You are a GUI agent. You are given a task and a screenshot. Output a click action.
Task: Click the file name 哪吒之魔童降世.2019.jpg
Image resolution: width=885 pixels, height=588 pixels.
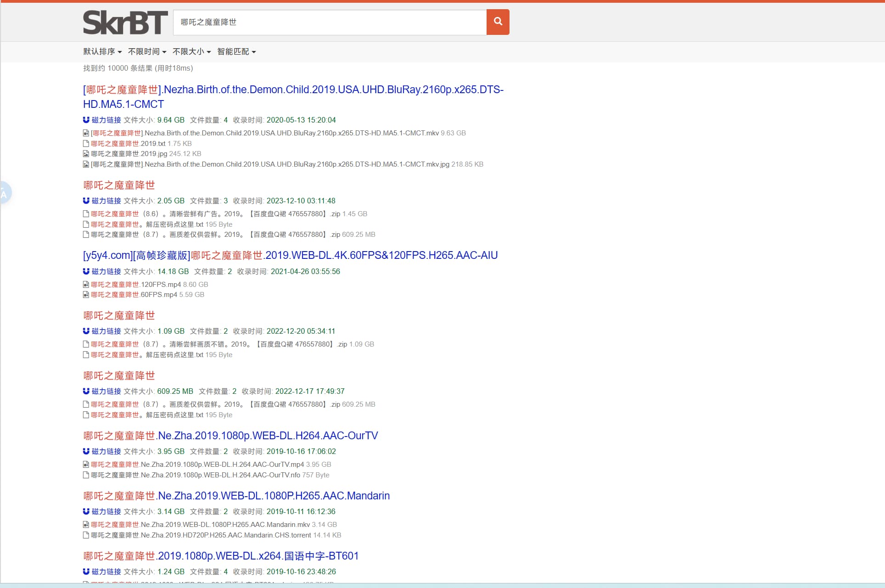[x=129, y=154]
